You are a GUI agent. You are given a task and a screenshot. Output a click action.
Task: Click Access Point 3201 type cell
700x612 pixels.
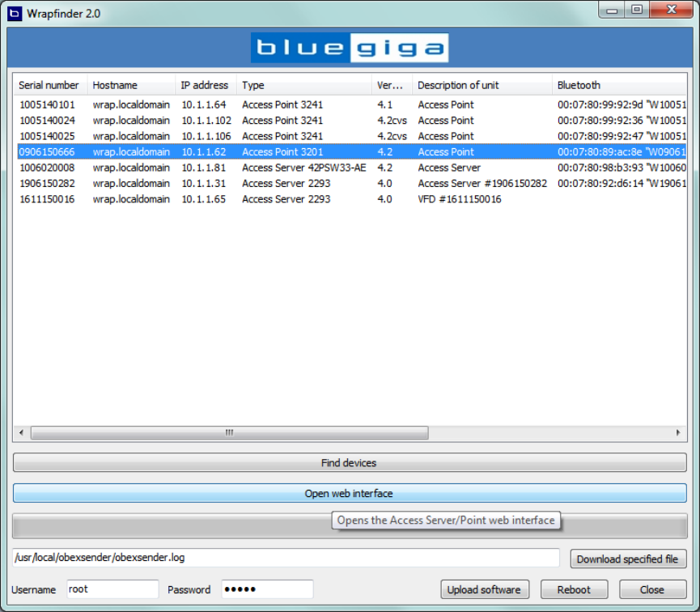tap(282, 152)
